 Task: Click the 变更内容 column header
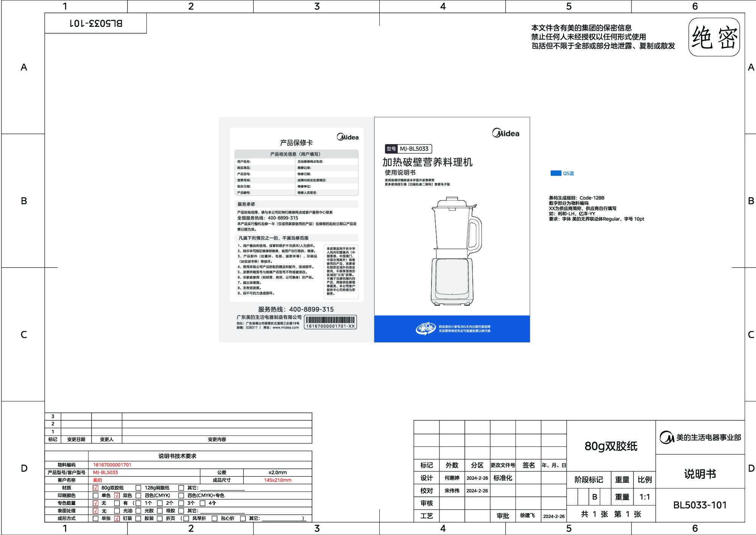tap(217, 440)
